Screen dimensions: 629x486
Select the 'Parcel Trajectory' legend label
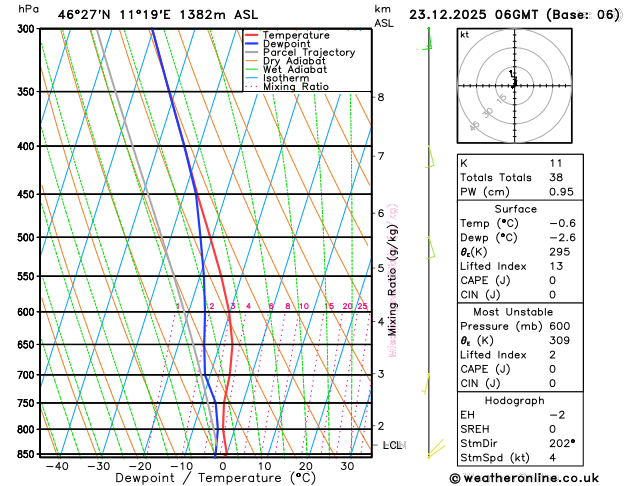(309, 53)
